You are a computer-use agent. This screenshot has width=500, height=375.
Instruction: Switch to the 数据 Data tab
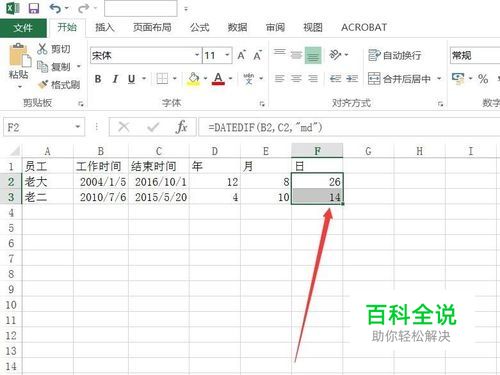tap(237, 27)
